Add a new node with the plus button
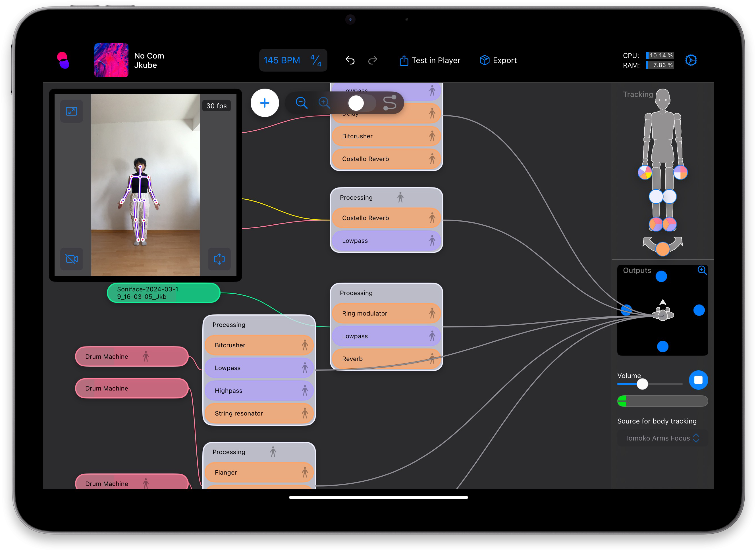The image size is (756, 551). coord(265,103)
